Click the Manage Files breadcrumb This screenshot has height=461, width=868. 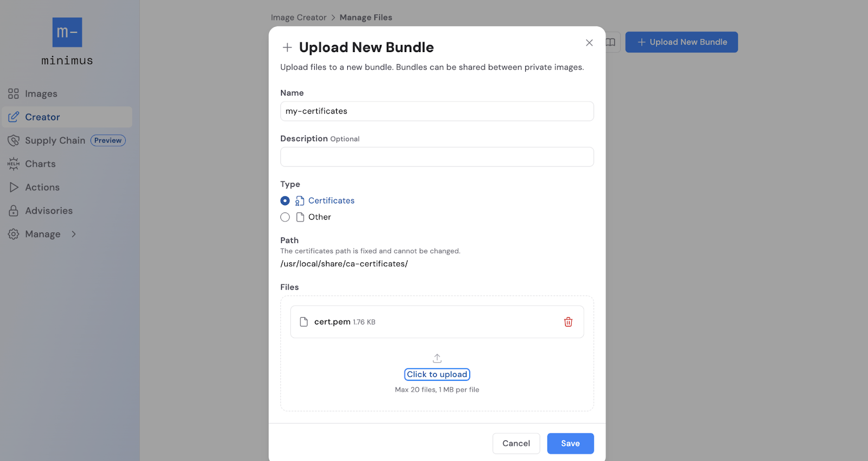coord(366,17)
